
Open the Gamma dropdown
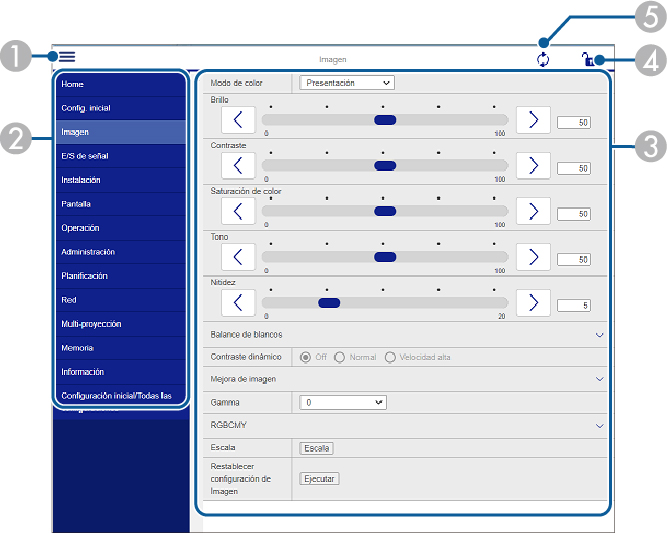click(343, 402)
